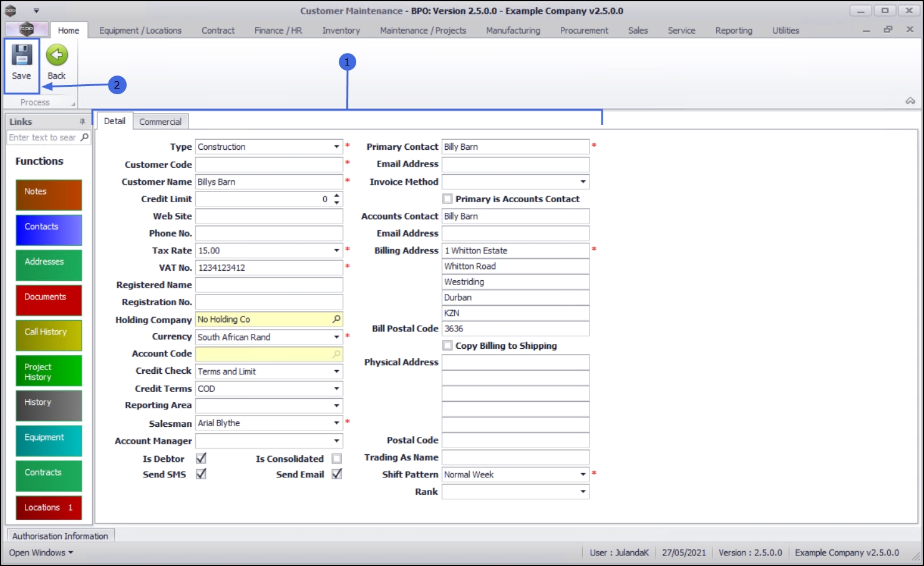The image size is (924, 566).
Task: Switch to the Sales ribbon tab
Action: click(x=638, y=31)
